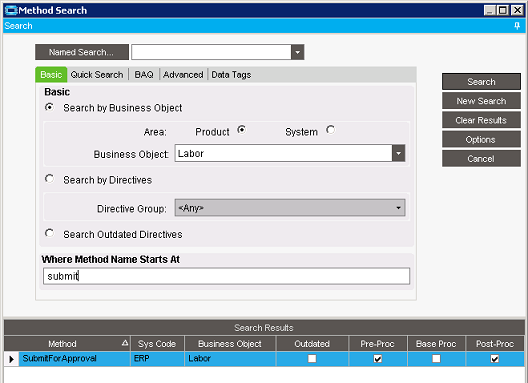Select Search by Business Object radio button
Image resolution: width=528 pixels, height=383 pixels.
point(50,107)
